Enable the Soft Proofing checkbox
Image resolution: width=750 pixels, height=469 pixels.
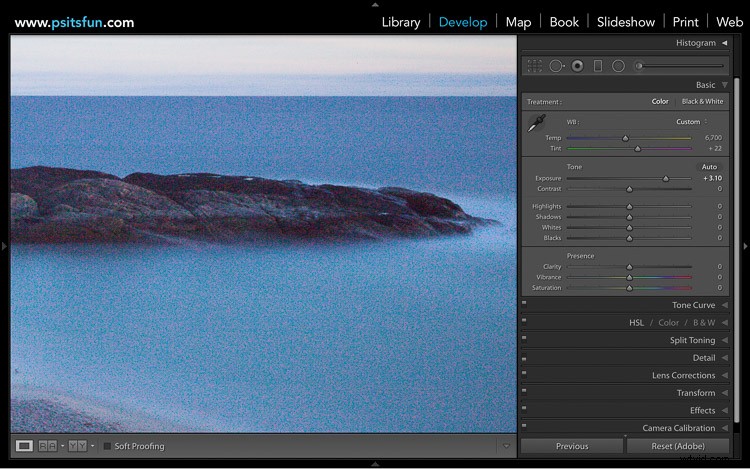(x=107, y=446)
